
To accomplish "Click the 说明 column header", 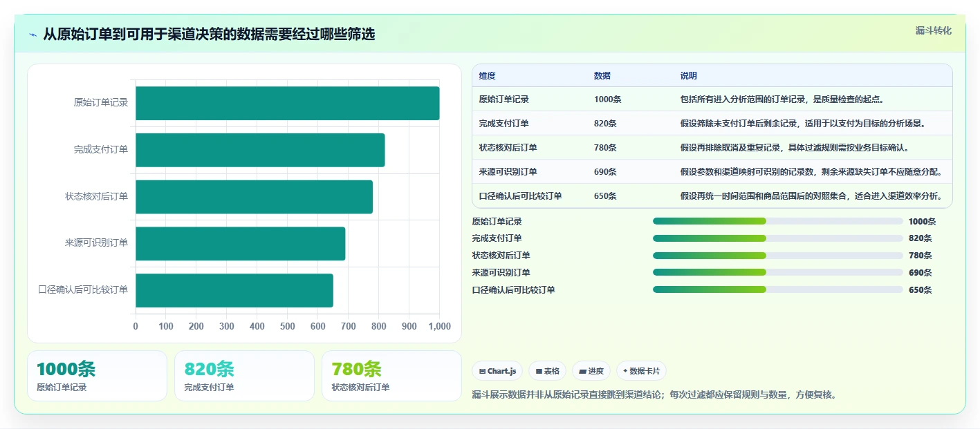I will (688, 76).
